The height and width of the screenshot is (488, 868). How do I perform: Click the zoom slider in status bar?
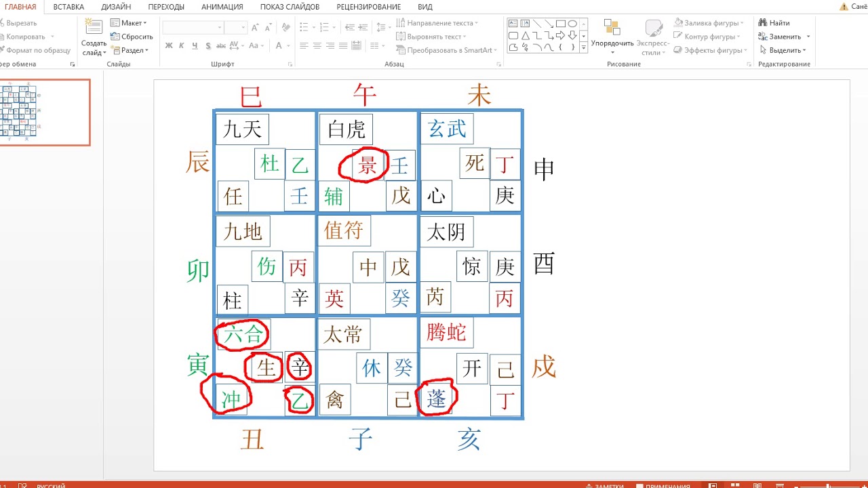pyautogui.click(x=827, y=486)
